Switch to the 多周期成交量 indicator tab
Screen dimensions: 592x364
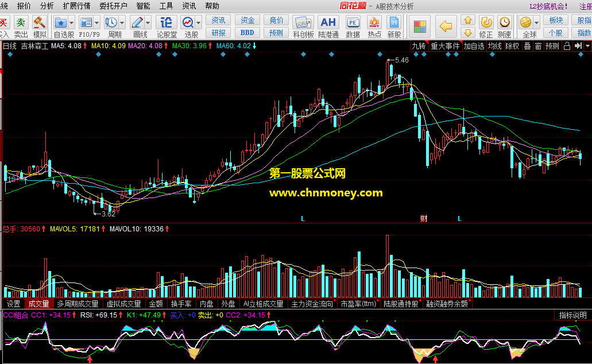point(78,304)
